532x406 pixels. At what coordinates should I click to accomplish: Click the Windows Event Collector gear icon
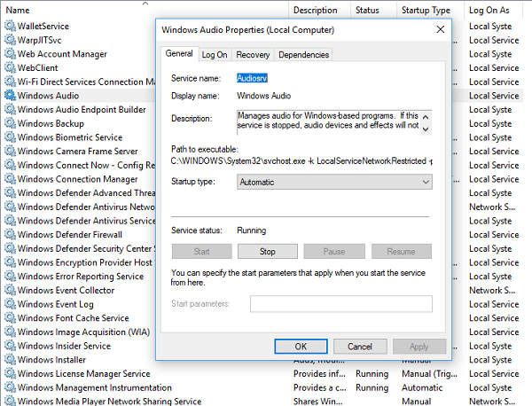click(x=10, y=291)
